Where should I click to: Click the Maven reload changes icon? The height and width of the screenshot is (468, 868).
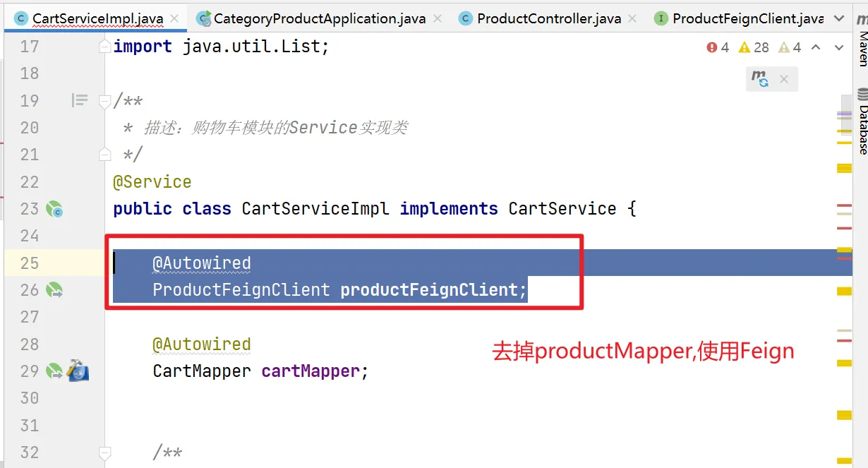coord(760,79)
